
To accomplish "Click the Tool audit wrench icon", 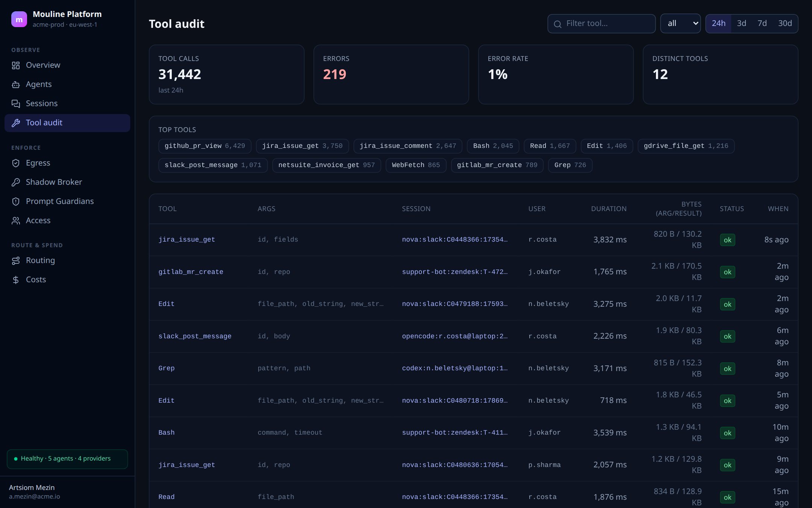I will coord(16,123).
